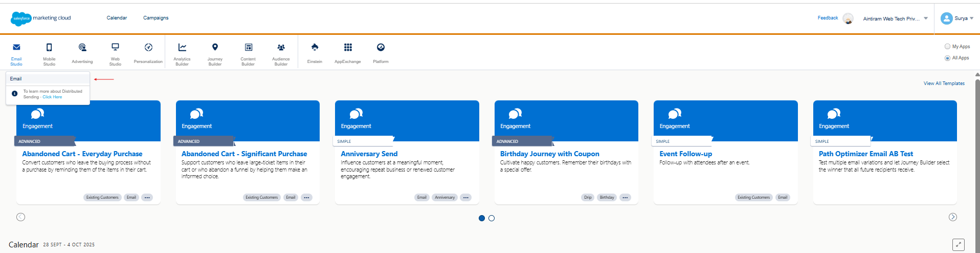The height and width of the screenshot is (253, 980).
Task: Click the View All Templates link
Action: click(x=944, y=83)
